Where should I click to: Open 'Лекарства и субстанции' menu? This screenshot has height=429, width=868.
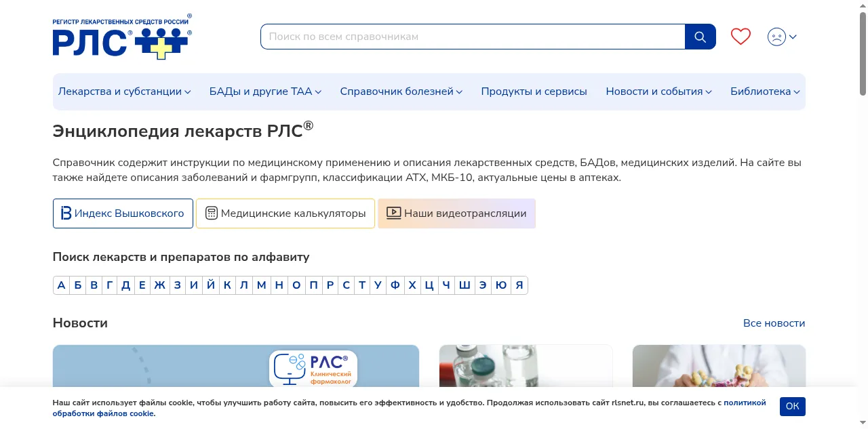click(124, 91)
